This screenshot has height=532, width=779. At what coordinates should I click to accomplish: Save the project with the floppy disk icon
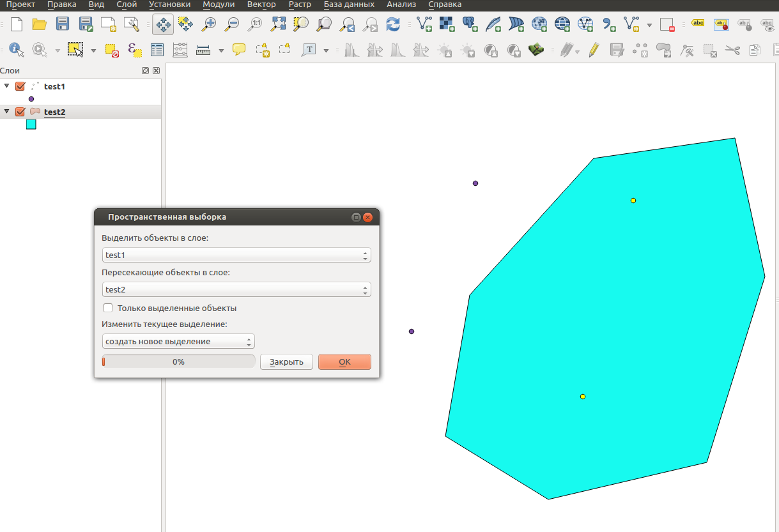point(63,25)
